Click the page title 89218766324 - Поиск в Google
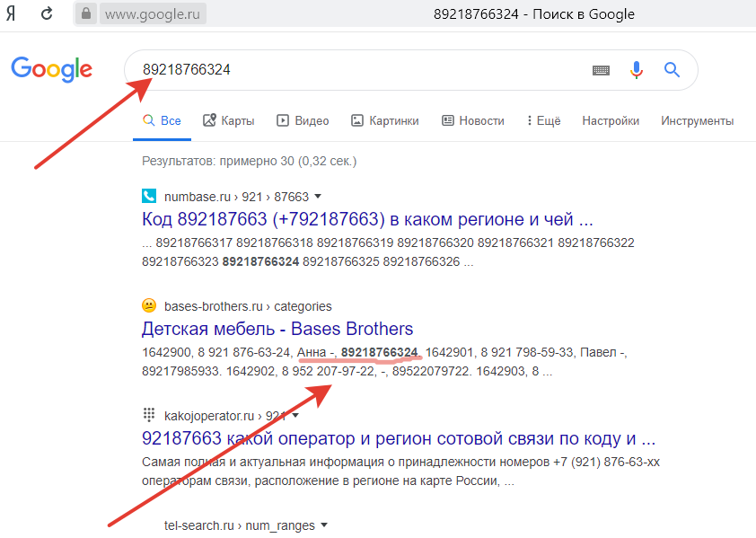This screenshot has height=538, width=756. click(533, 14)
